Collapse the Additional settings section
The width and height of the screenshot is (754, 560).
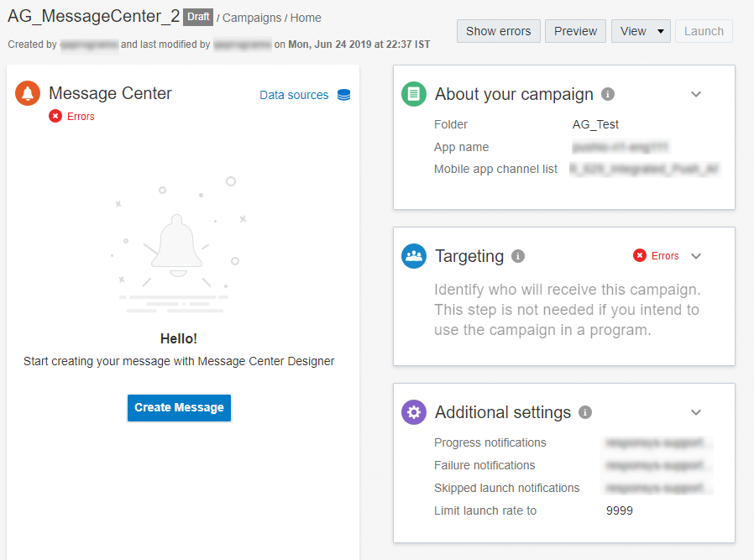click(696, 412)
